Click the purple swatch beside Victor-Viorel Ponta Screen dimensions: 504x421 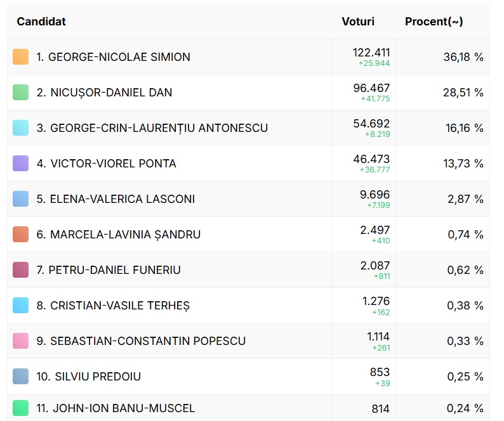pos(21,164)
